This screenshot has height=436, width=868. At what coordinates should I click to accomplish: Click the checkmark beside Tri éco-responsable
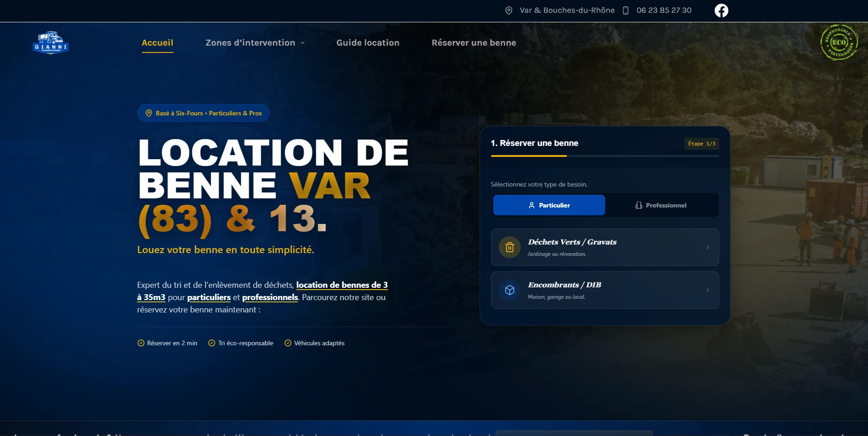[211, 343]
